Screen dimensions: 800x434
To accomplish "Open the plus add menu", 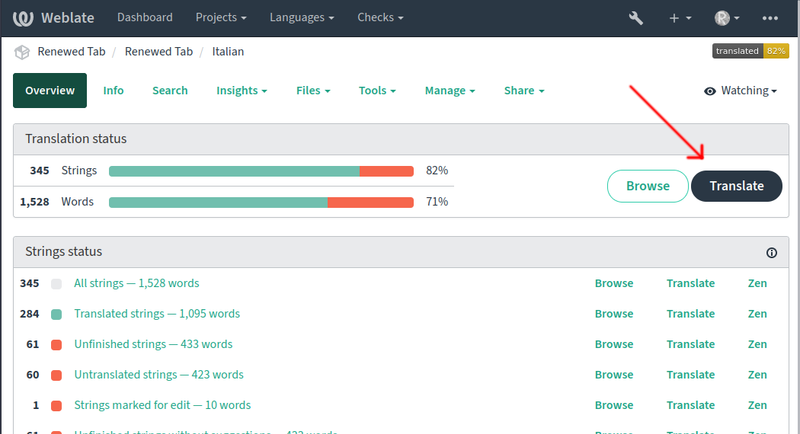I will (680, 18).
